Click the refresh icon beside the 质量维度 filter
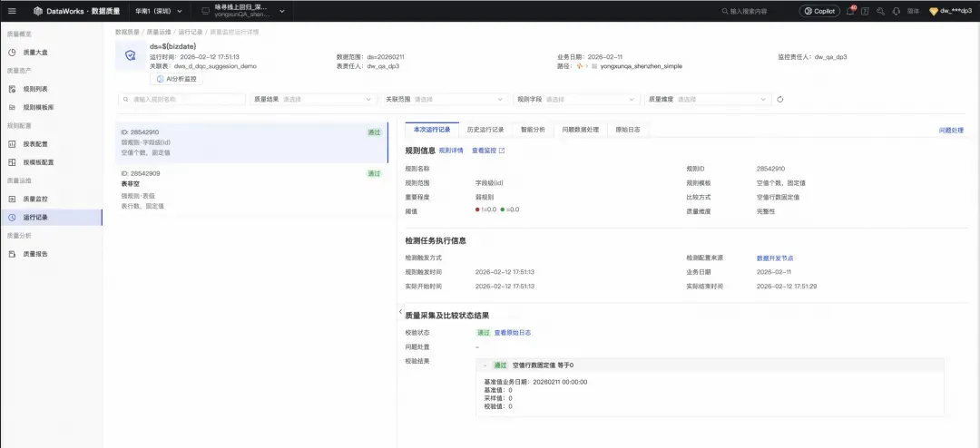 click(x=780, y=99)
